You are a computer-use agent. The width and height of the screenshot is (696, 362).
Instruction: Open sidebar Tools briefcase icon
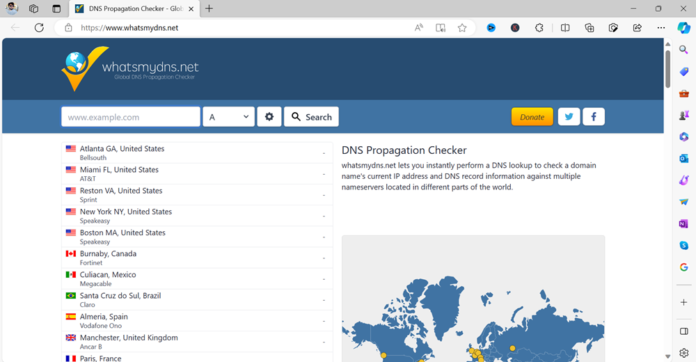pos(684,93)
